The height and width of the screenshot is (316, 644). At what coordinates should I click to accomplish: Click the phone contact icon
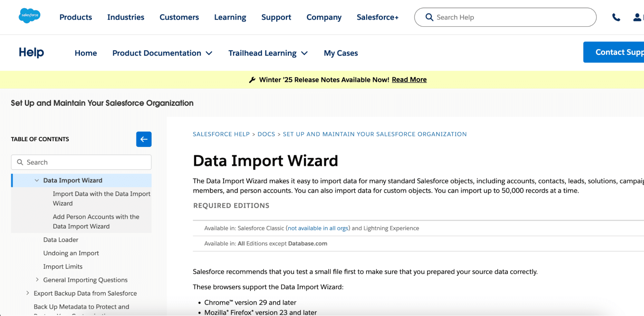click(616, 17)
